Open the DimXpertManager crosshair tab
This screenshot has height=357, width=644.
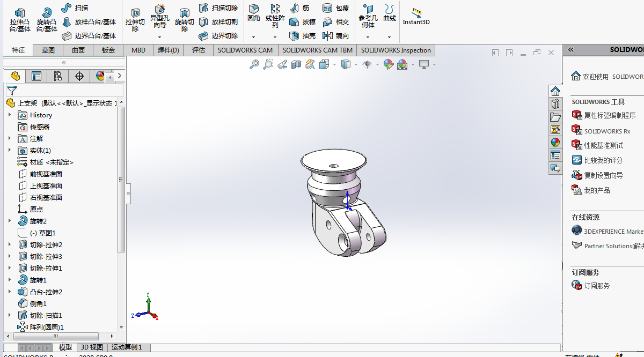pyautogui.click(x=79, y=76)
